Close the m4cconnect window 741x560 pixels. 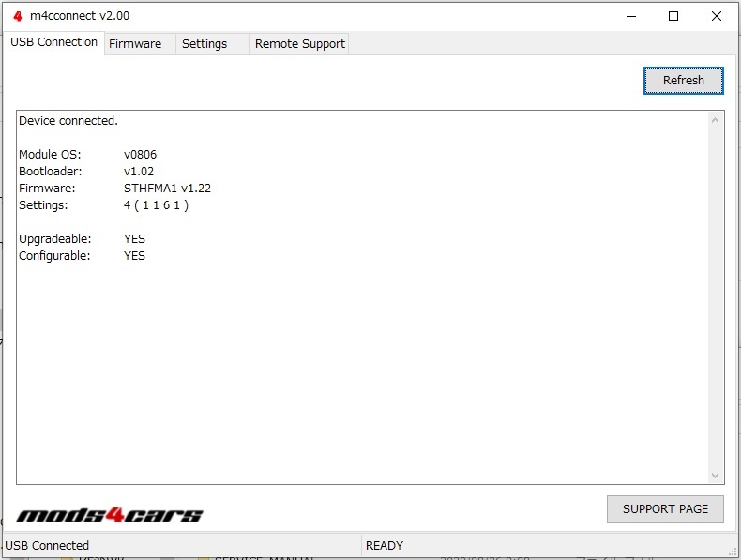[717, 16]
